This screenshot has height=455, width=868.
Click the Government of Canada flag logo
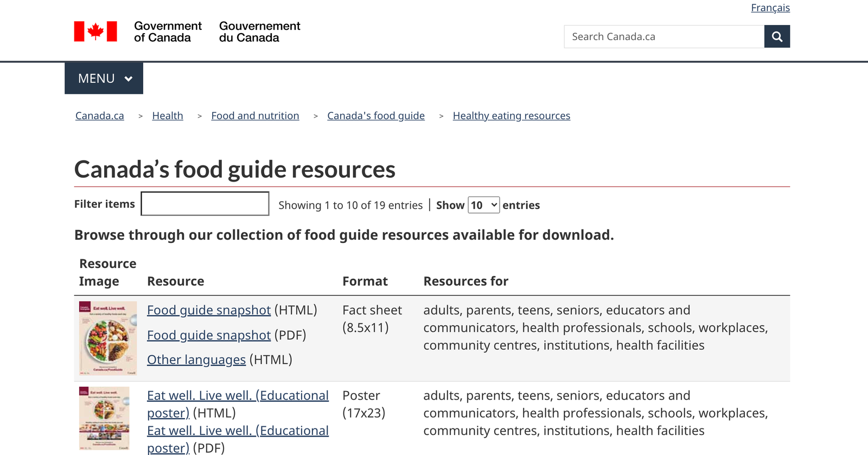point(95,31)
